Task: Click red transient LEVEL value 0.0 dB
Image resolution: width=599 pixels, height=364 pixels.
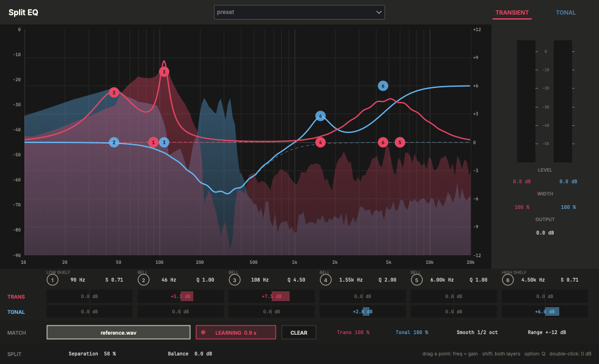Action: click(x=521, y=181)
